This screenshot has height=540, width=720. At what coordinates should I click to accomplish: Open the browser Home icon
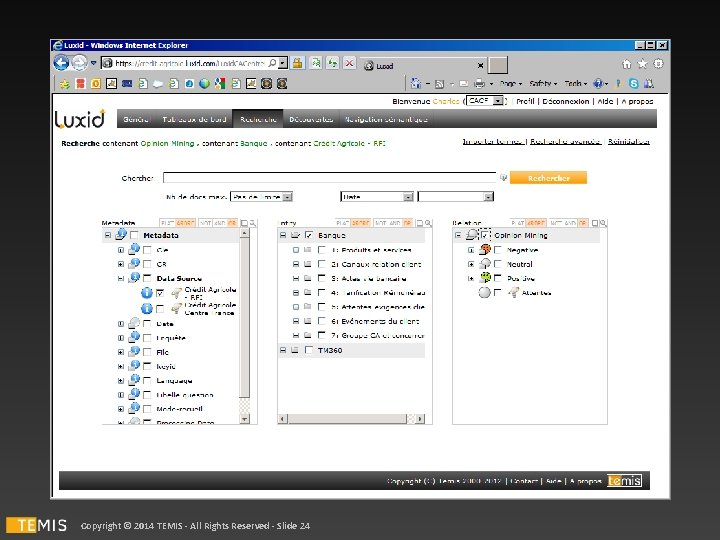coord(627,64)
